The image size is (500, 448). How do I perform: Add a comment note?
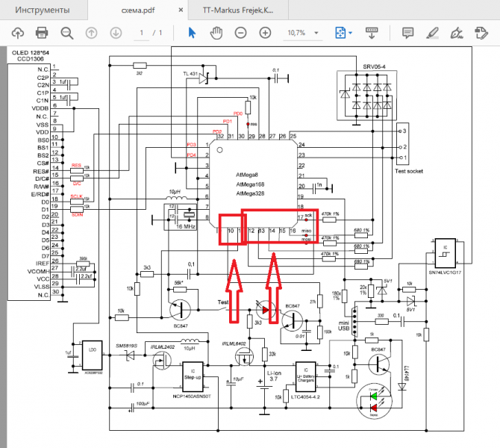(x=408, y=33)
